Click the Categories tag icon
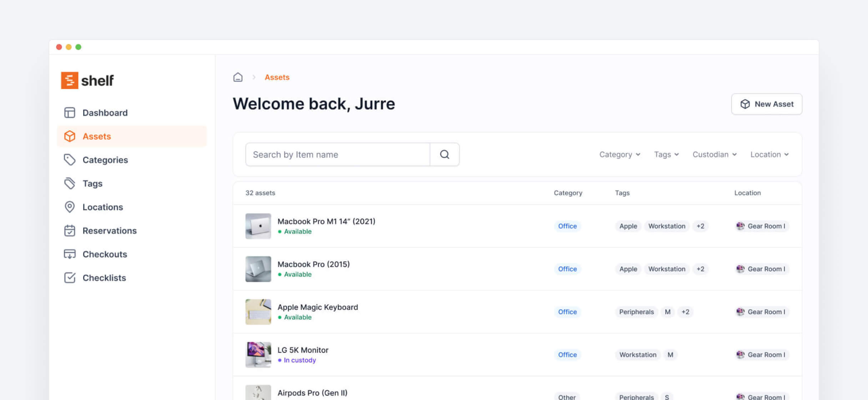Image resolution: width=868 pixels, height=400 pixels. pyautogui.click(x=70, y=160)
